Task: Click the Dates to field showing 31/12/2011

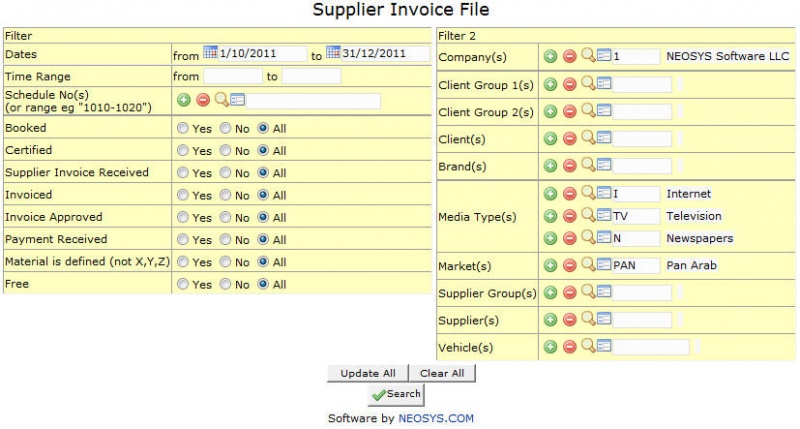Action: pos(385,54)
